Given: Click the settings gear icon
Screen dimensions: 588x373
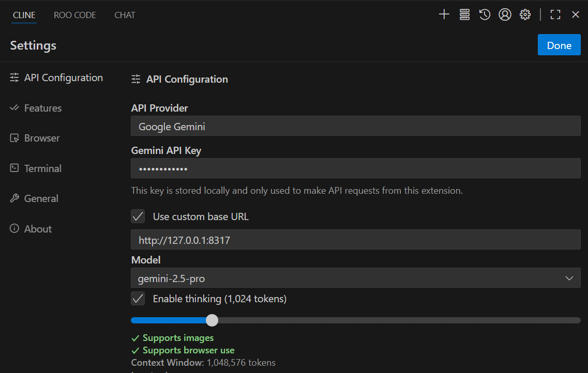Looking at the screenshot, I should coord(525,14).
